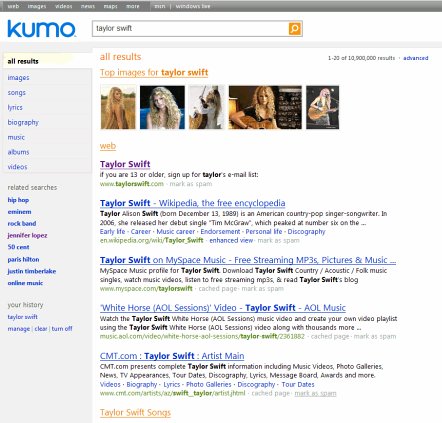
Task: Go to windows live link in top bar
Action: [193, 6]
